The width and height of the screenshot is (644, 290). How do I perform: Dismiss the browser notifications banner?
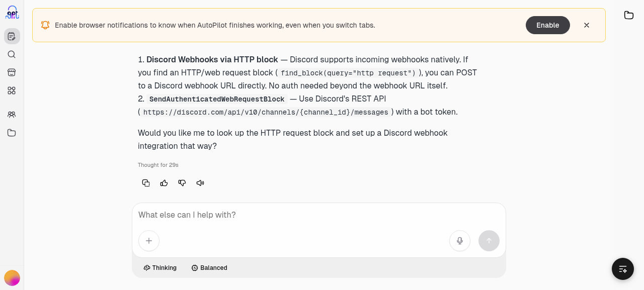(x=587, y=25)
